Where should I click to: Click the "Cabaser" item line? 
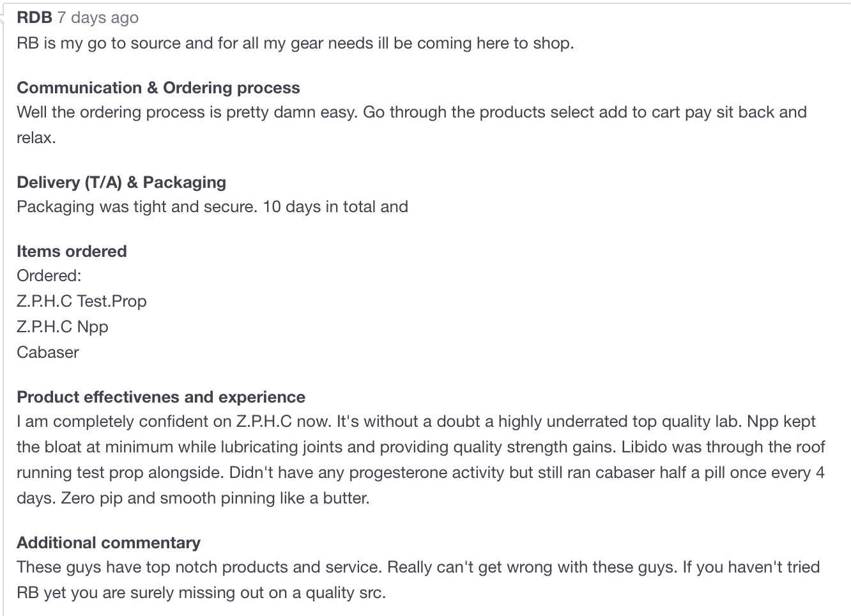click(x=48, y=352)
